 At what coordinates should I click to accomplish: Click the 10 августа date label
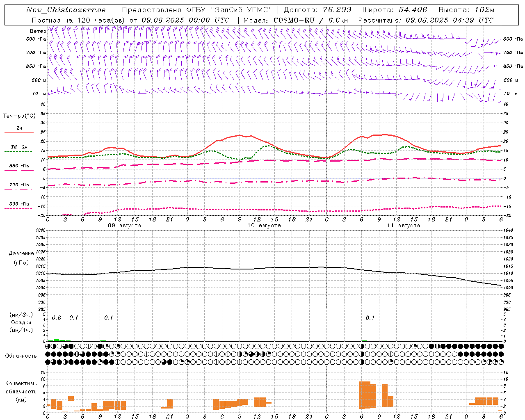click(x=264, y=226)
